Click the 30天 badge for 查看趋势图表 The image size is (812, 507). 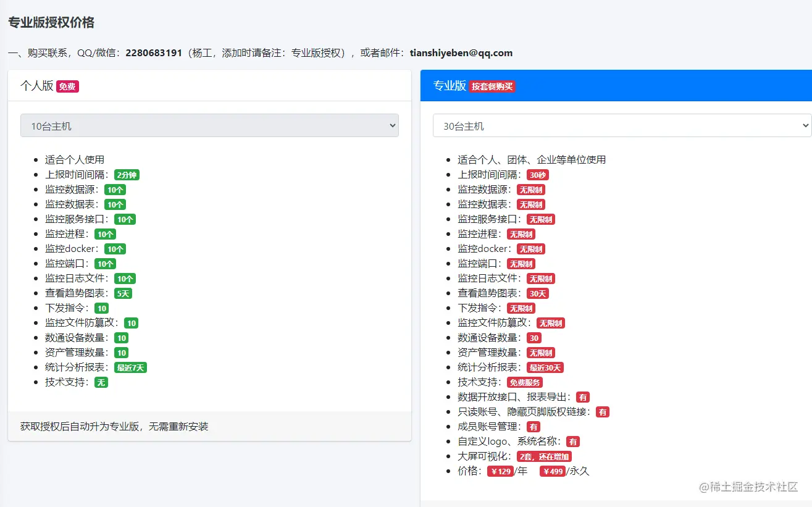538,293
